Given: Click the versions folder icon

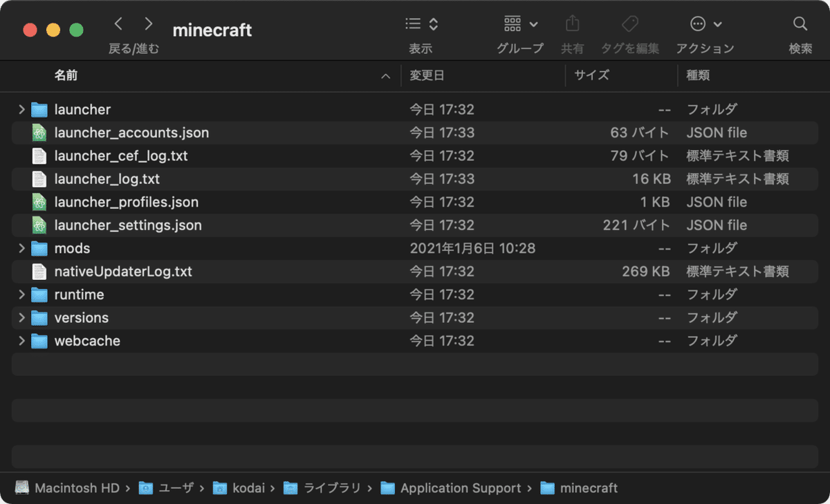Looking at the screenshot, I should click(x=39, y=317).
